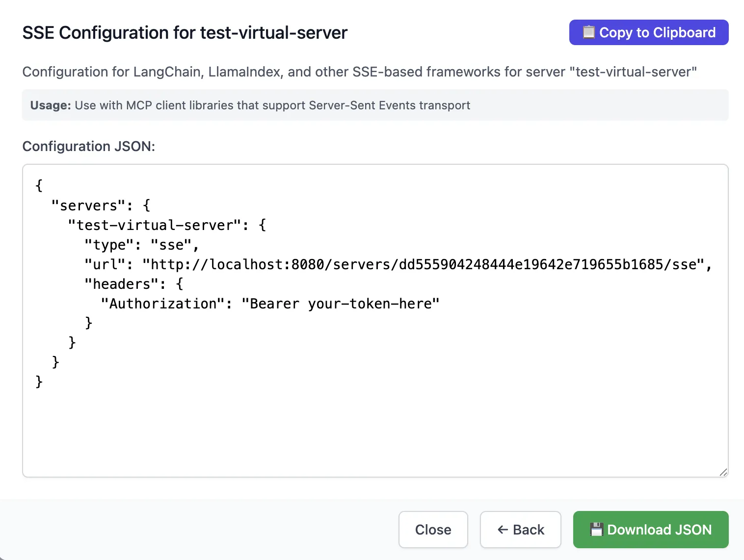Viewport: 744px width, 560px height.
Task: Click the Configuration JSON label
Action: click(x=89, y=146)
